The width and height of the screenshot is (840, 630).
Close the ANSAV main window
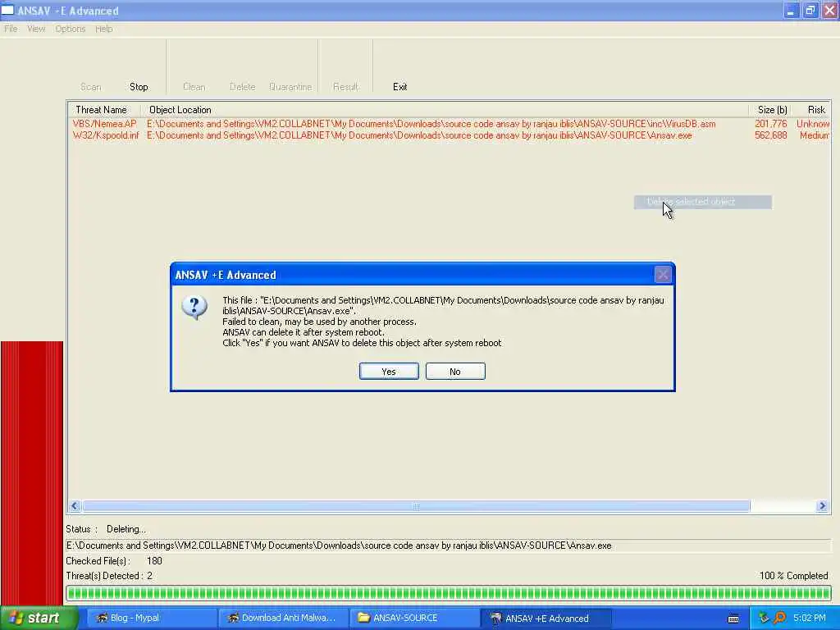click(x=829, y=11)
